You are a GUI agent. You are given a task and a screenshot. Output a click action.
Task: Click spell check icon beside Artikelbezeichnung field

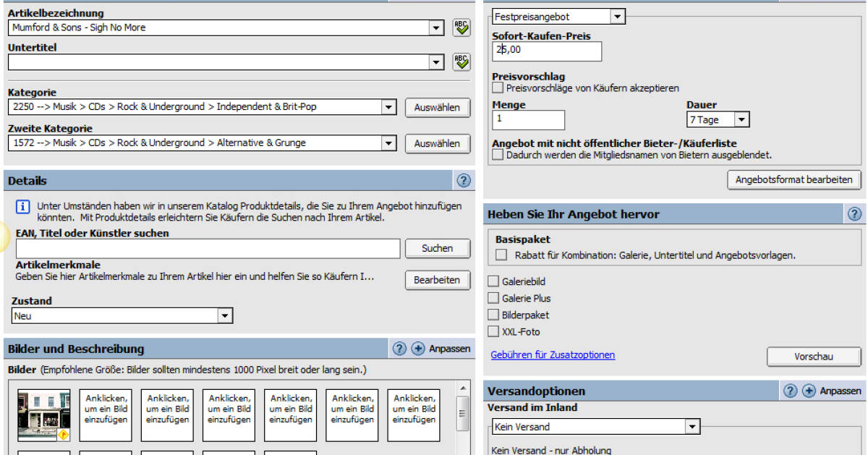(x=461, y=27)
